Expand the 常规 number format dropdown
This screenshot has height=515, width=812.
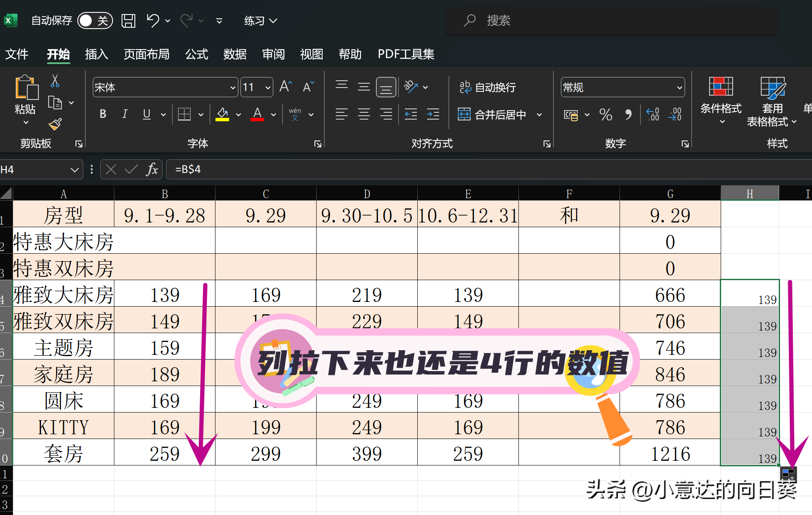679,88
